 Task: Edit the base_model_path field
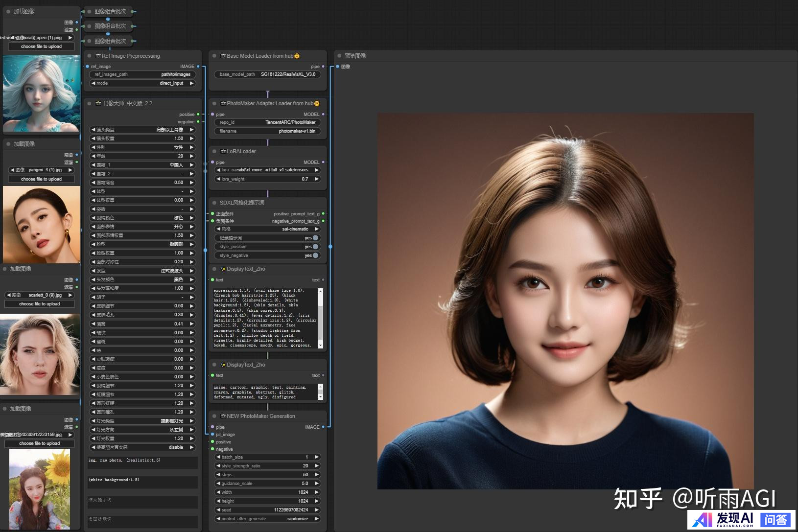[267, 74]
